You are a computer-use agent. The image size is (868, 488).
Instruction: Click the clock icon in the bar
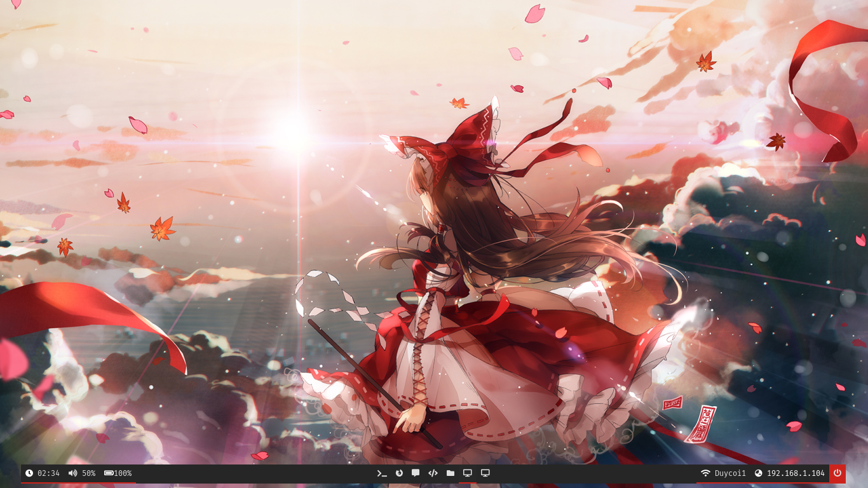29,473
